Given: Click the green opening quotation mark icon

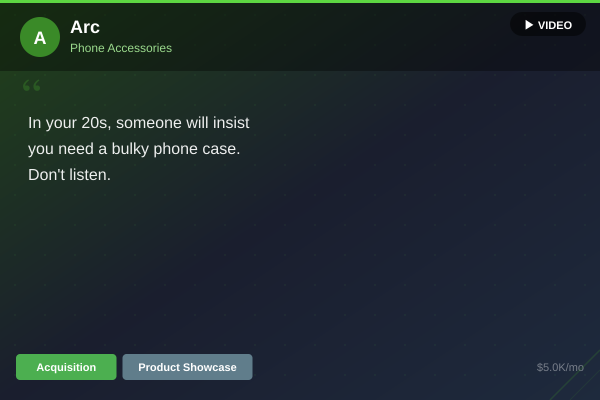Looking at the screenshot, I should point(31,85).
